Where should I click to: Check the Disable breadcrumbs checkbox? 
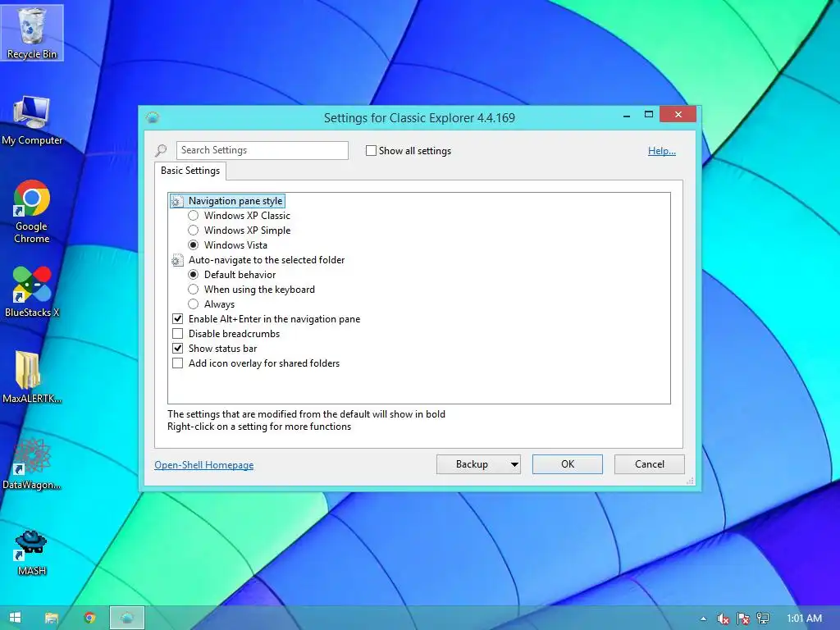click(x=177, y=334)
